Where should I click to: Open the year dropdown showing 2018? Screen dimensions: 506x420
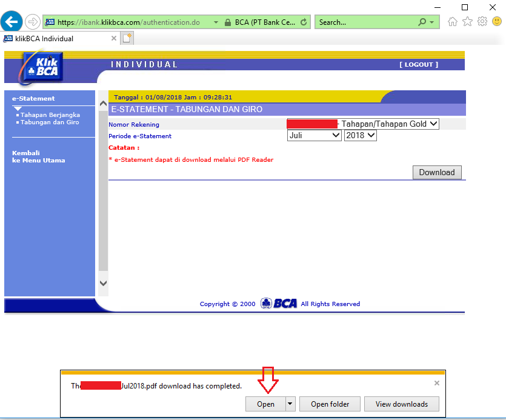click(x=360, y=136)
